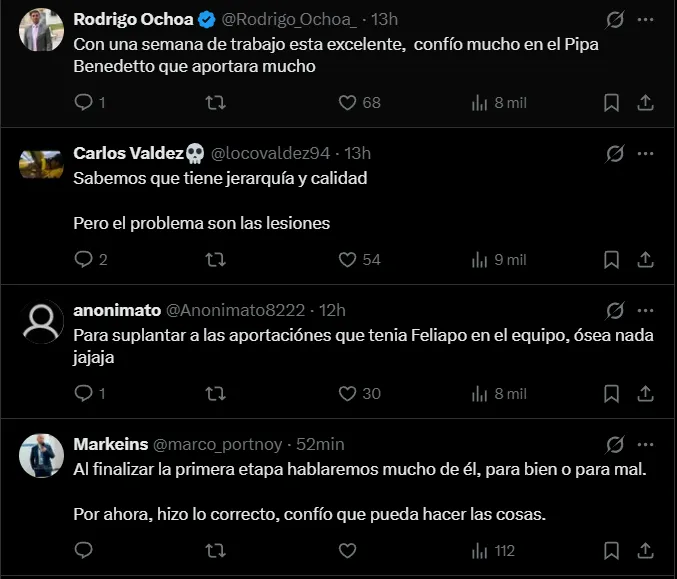Screen dimensions: 677x579
Task: Bookmark the tweet by anonimato
Action: (x=611, y=393)
